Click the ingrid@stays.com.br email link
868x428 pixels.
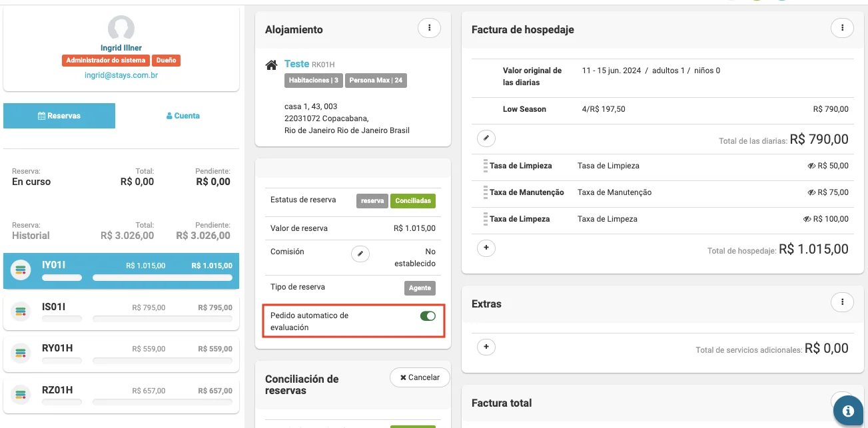[121, 75]
